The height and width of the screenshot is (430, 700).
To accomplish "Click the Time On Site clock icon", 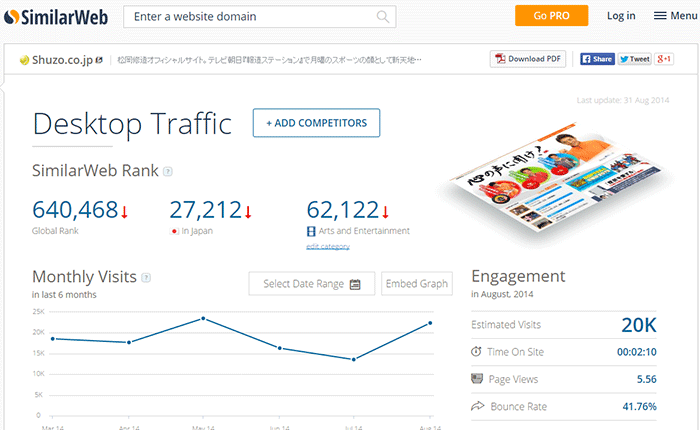I will tap(476, 351).
